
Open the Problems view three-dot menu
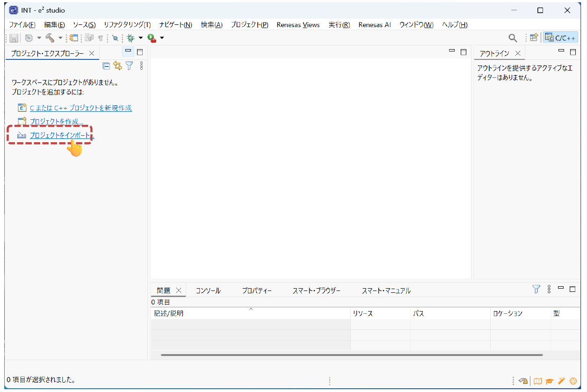tap(549, 289)
